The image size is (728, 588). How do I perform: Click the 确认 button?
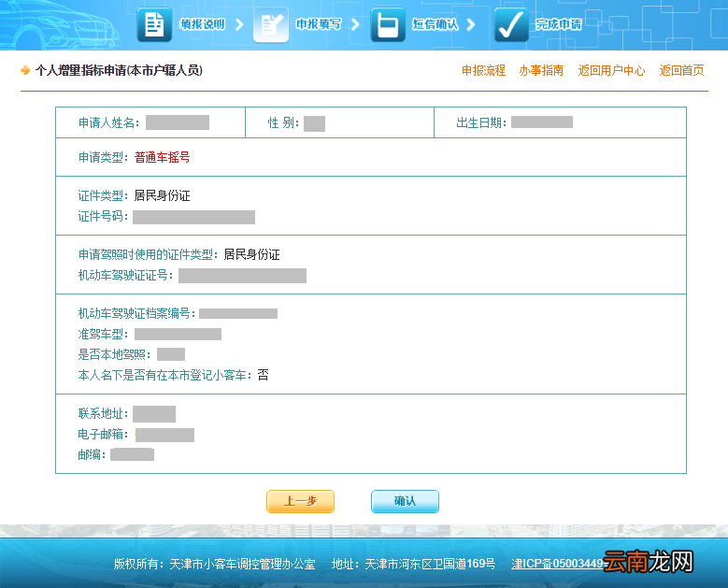tap(405, 501)
